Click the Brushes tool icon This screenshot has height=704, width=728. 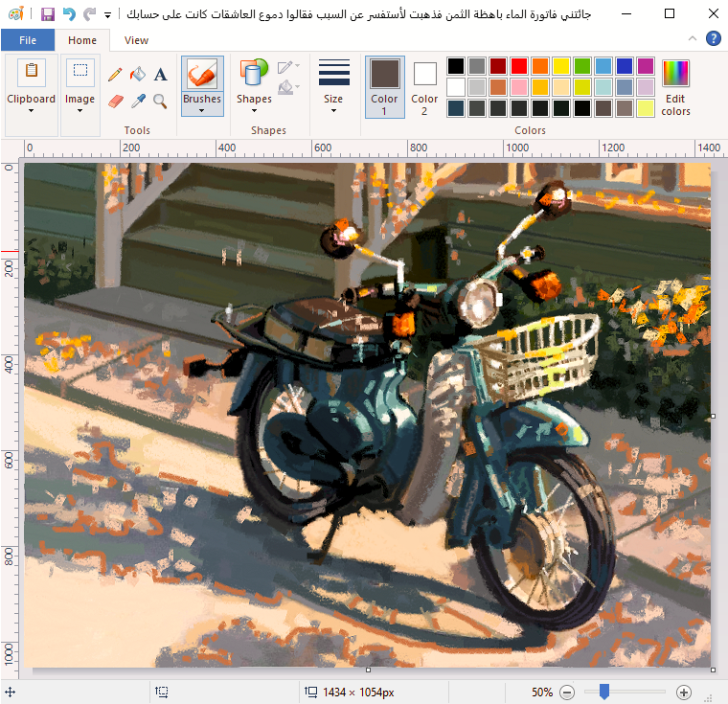point(202,74)
